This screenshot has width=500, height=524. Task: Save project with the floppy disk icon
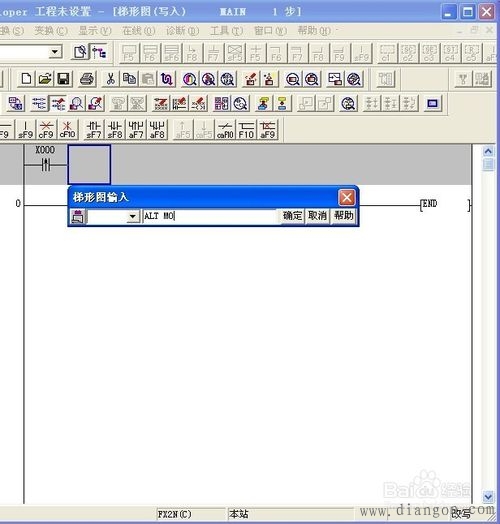[64, 79]
